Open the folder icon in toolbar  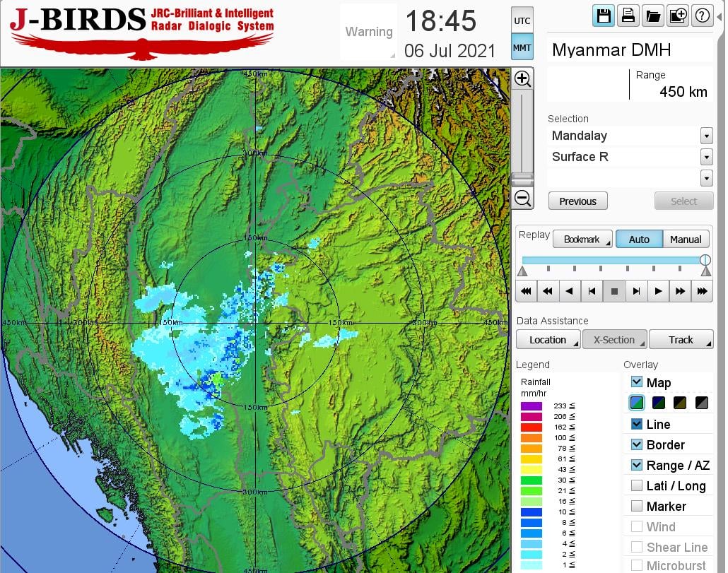tap(652, 16)
